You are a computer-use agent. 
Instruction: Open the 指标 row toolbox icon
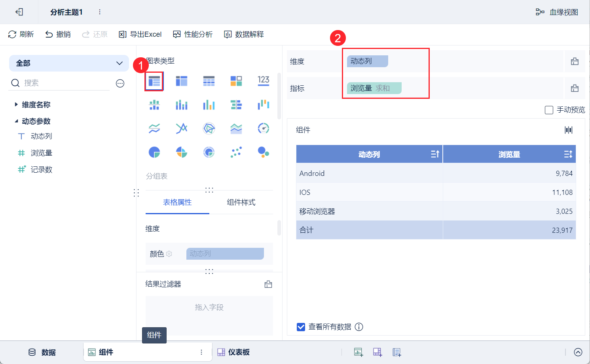(575, 88)
